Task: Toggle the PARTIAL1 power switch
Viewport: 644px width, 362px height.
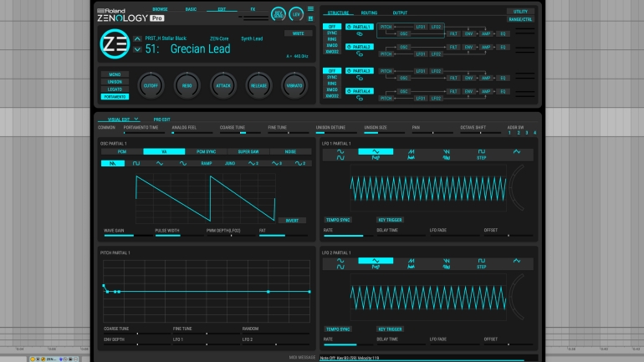Action: pyautogui.click(x=349, y=27)
